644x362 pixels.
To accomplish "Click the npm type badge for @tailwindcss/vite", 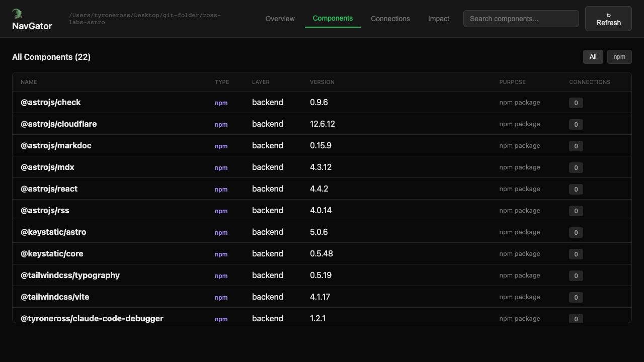I will coord(221,298).
